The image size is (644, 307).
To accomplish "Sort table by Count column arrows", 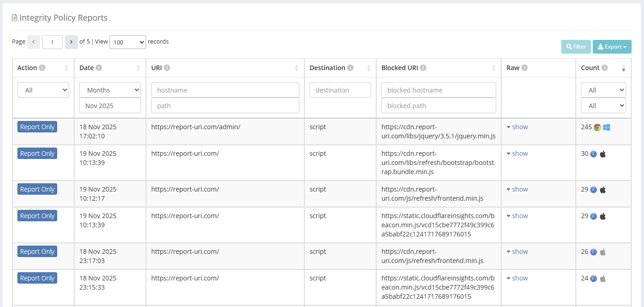I will coord(623,68).
